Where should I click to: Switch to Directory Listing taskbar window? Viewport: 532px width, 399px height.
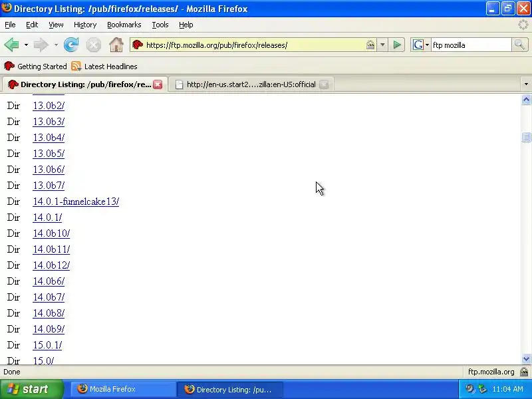tap(229, 389)
